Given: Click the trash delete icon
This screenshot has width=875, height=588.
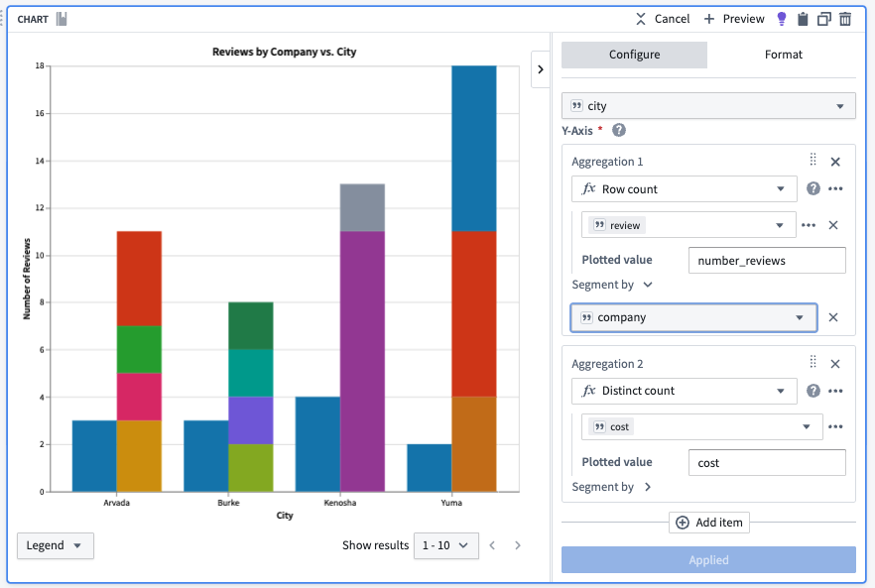Looking at the screenshot, I should [845, 19].
